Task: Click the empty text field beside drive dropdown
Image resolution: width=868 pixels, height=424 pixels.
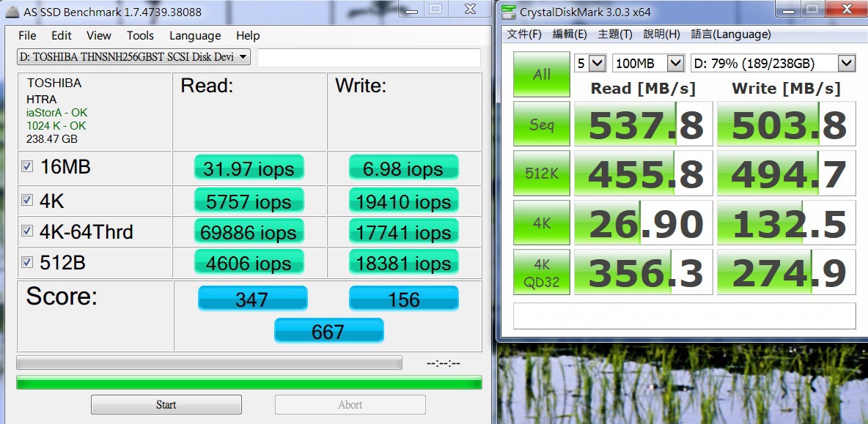Action: [369, 58]
